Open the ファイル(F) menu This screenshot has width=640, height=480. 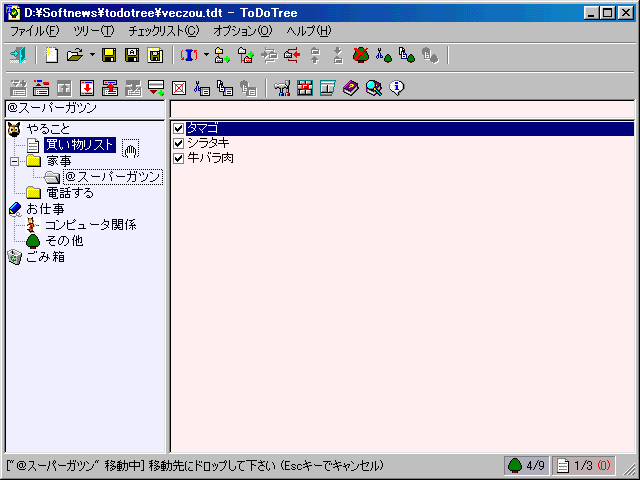point(34,31)
